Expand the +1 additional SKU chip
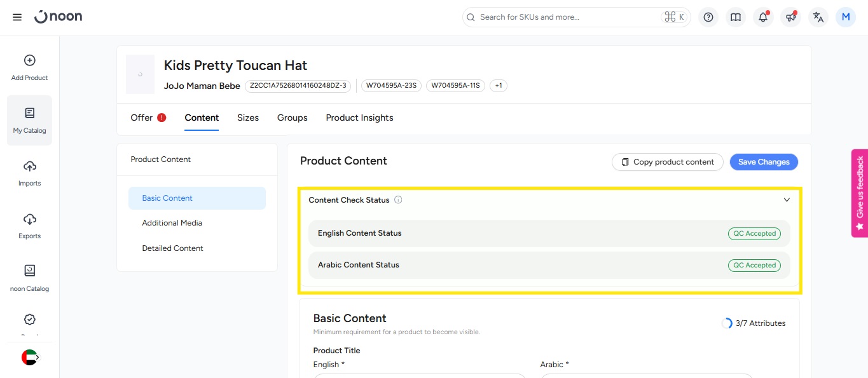Viewport: 868px width, 378px height. (498, 86)
